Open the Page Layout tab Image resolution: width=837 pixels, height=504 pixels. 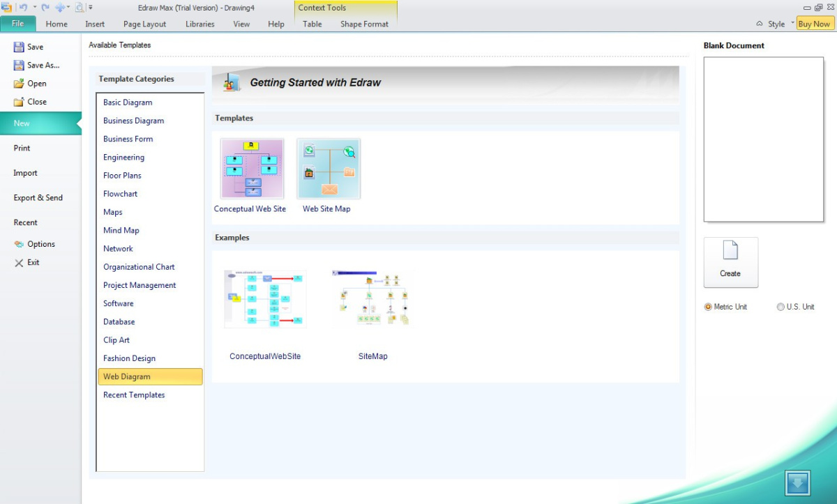coord(145,24)
